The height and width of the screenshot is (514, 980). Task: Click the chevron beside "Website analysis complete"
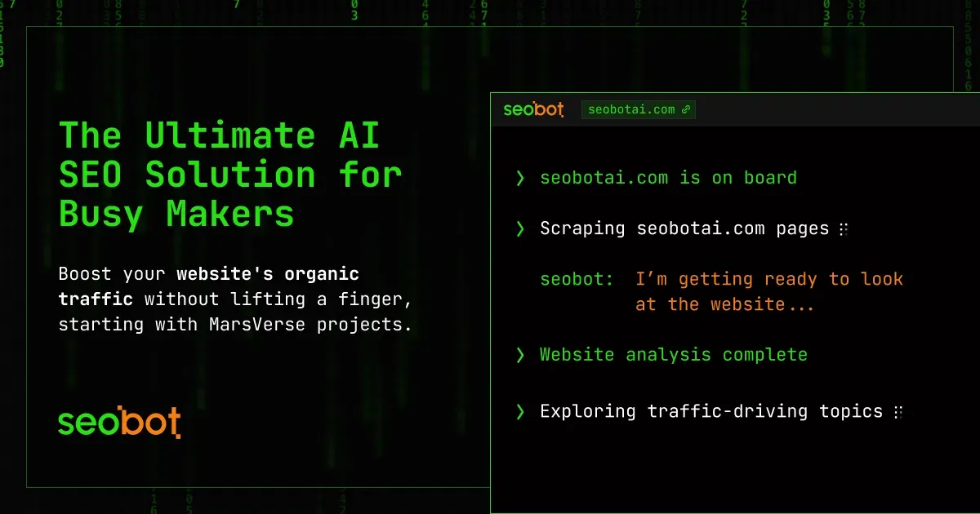[520, 355]
